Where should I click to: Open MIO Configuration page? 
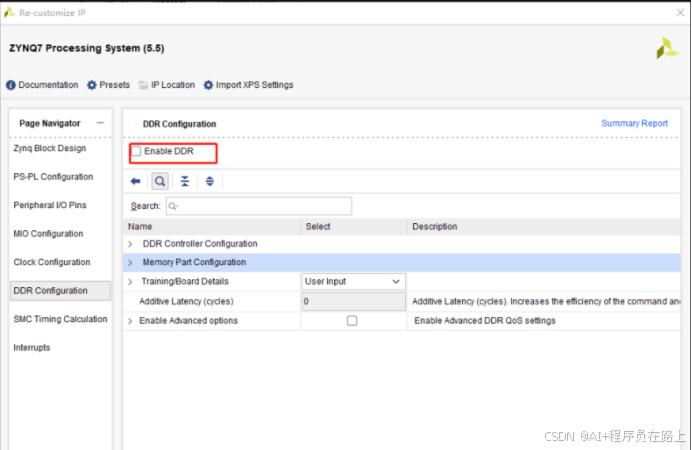tap(48, 234)
